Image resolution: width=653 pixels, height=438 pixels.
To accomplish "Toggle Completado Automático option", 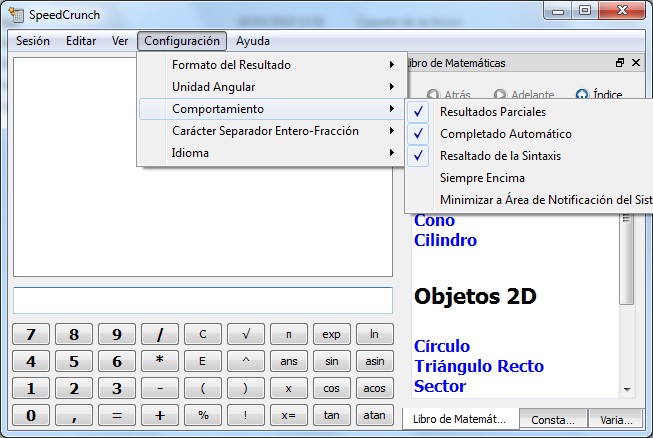I will 529,134.
